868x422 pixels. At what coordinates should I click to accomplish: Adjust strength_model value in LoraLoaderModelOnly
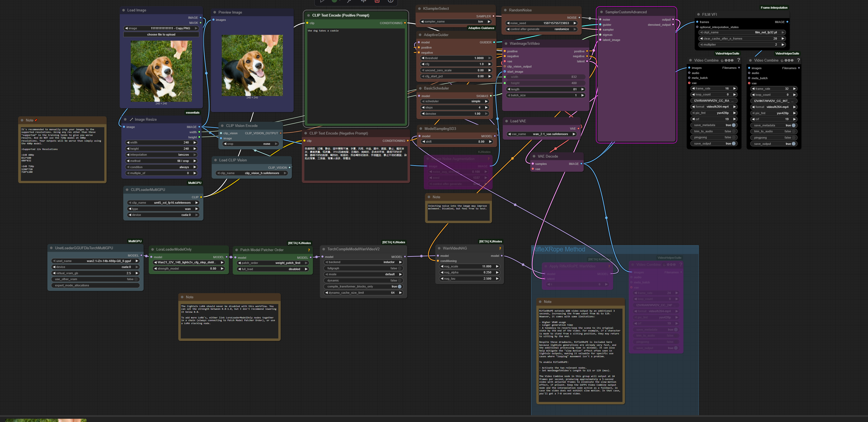coord(188,268)
